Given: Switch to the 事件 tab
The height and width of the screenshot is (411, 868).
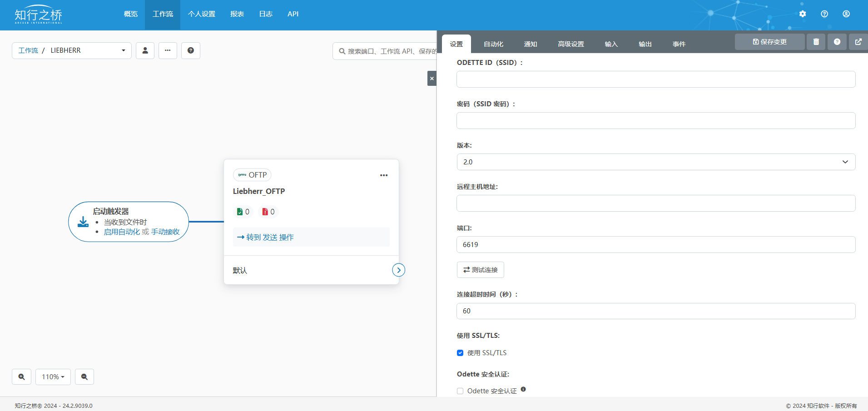Looking at the screenshot, I should click(679, 44).
